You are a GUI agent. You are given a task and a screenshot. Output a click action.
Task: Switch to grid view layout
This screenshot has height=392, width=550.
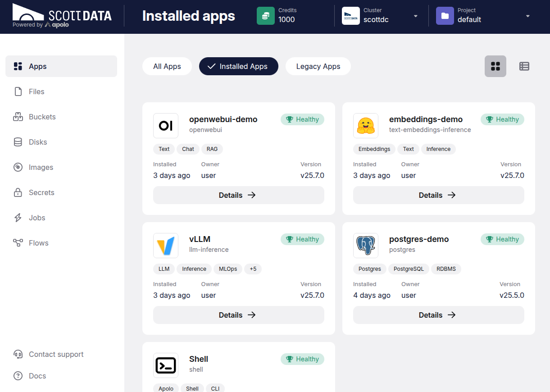[495, 66]
